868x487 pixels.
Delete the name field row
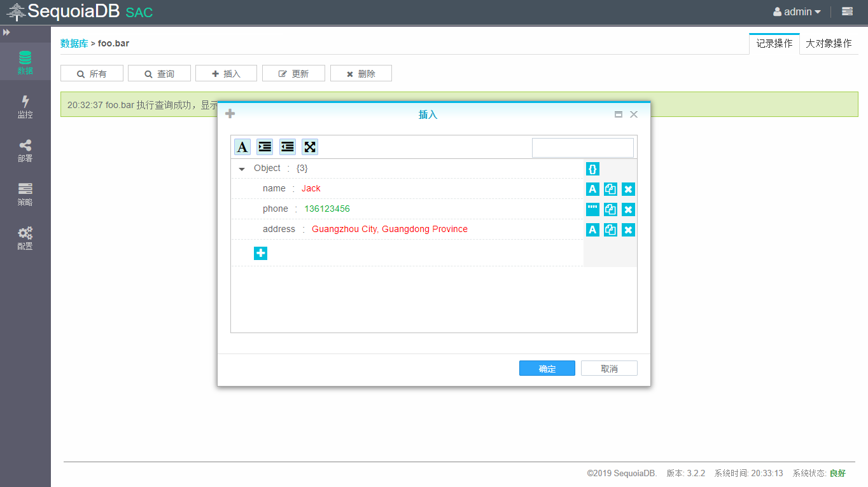628,189
